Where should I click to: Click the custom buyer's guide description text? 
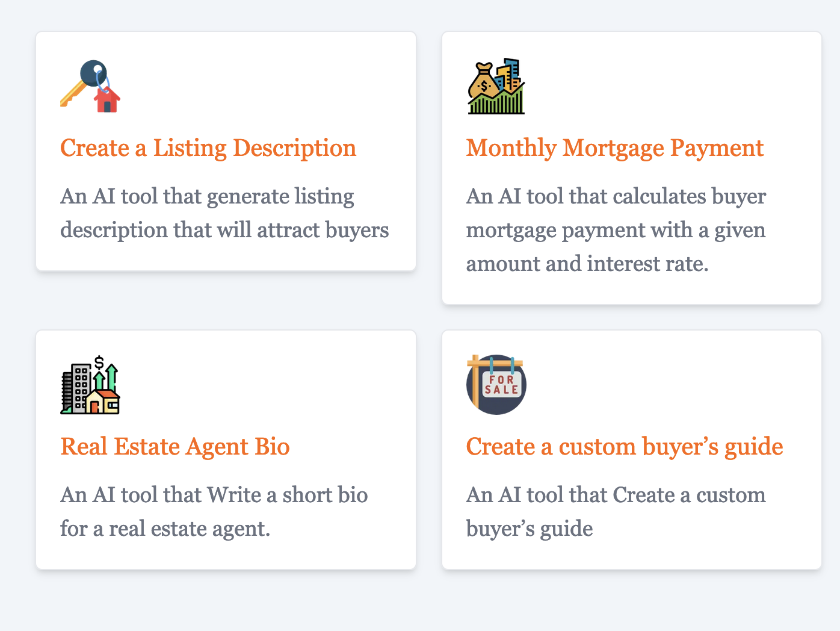(x=616, y=512)
